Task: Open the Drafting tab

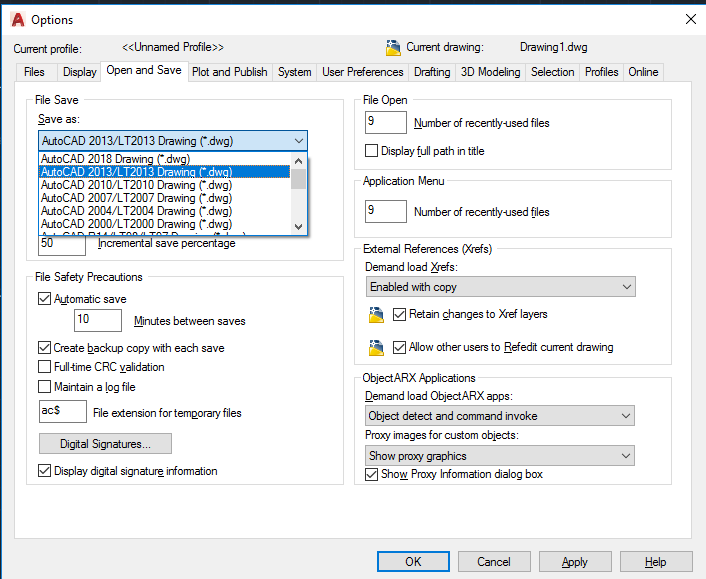Action: coord(432,72)
